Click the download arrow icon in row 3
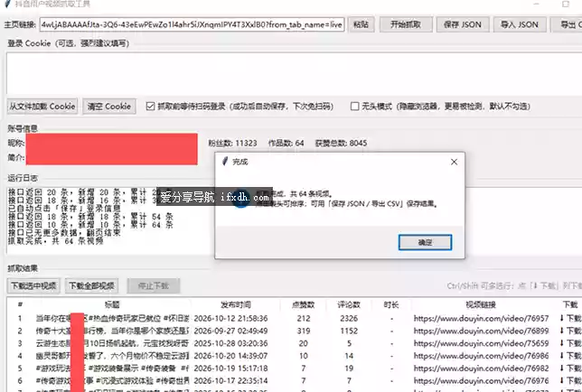The image size is (582, 392). [x=562, y=343]
